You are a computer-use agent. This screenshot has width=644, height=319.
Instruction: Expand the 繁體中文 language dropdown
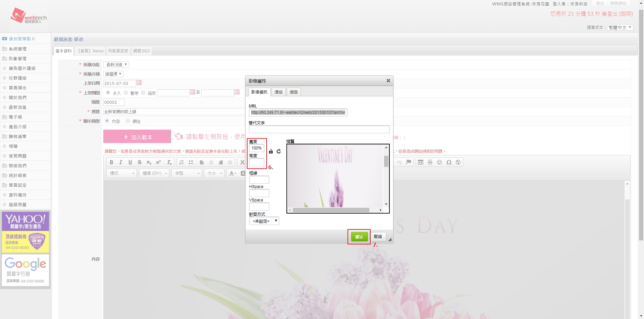[620, 28]
